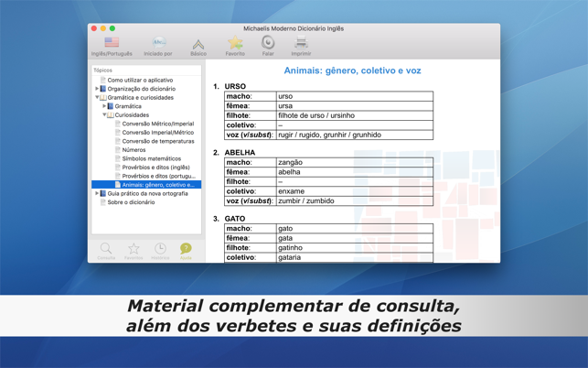Open Conversão Métrico/Imperial page
This screenshot has width=588, height=368.
158,124
